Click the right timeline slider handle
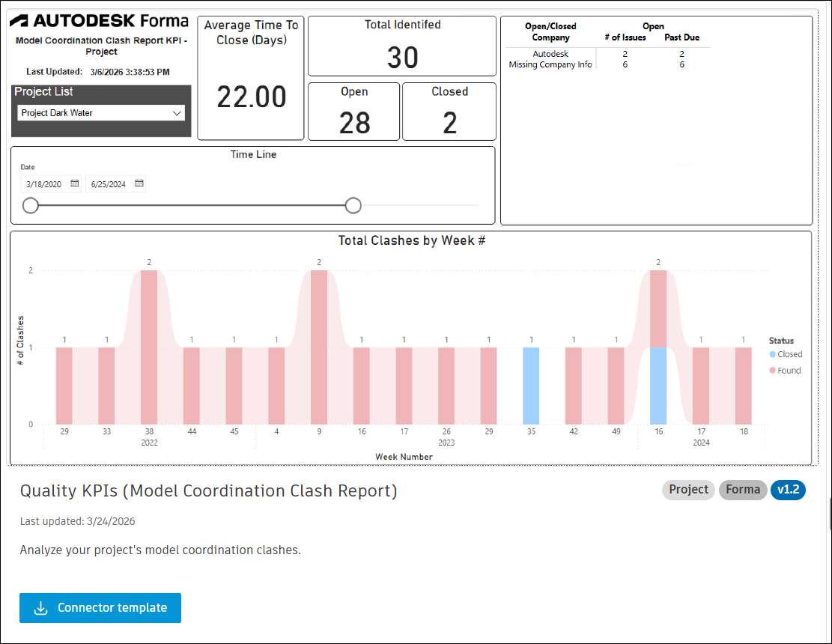Screen dimensions: 832x644 [353, 205]
